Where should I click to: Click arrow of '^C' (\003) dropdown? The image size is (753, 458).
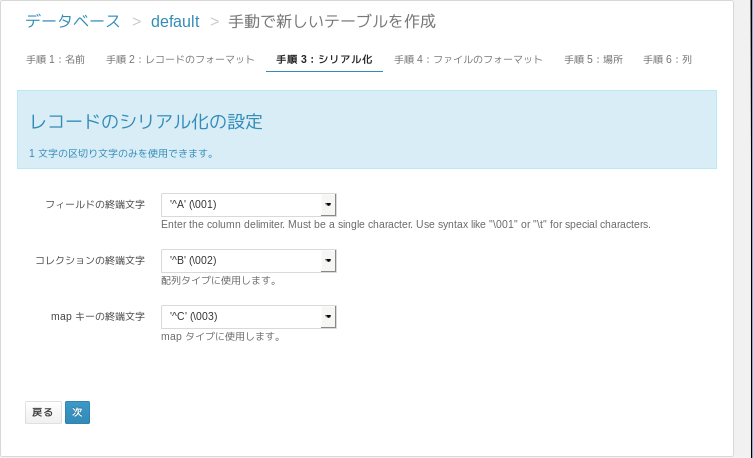(x=328, y=317)
